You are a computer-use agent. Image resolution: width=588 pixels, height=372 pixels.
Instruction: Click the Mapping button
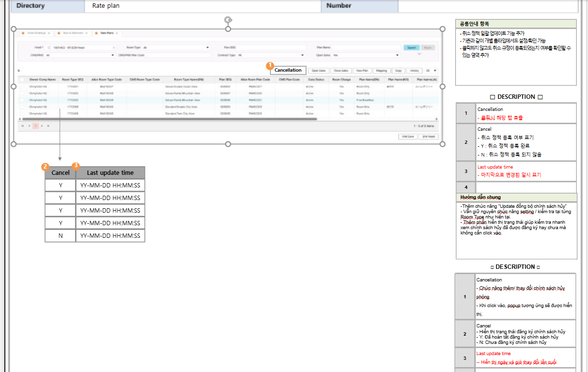(x=381, y=70)
